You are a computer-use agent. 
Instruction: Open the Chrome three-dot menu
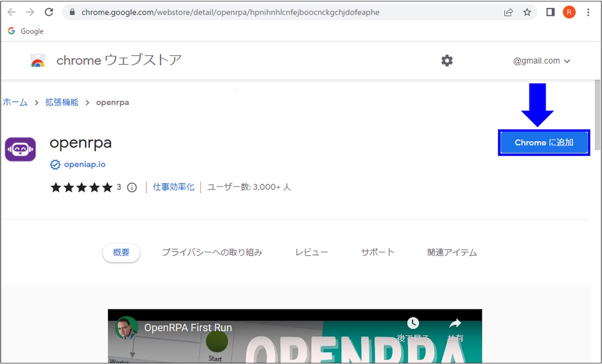coord(588,12)
